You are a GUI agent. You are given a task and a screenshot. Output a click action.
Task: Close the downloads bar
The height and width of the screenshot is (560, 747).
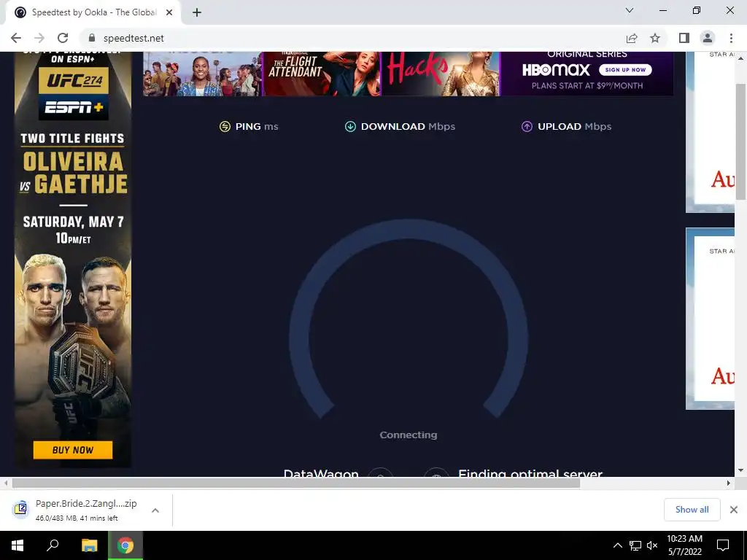coord(734,510)
